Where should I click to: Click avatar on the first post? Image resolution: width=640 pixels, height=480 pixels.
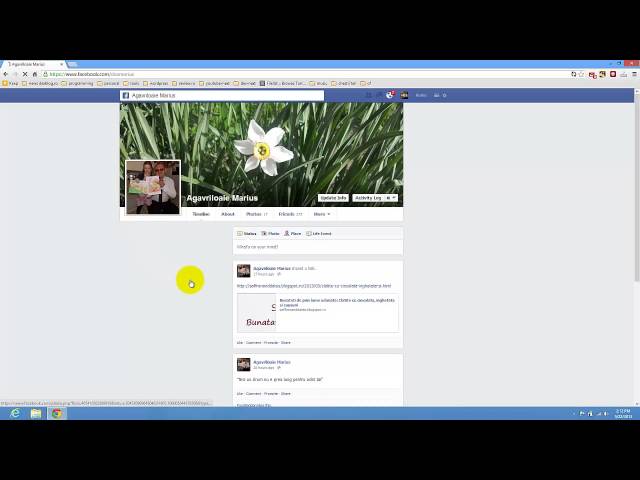pos(244,271)
